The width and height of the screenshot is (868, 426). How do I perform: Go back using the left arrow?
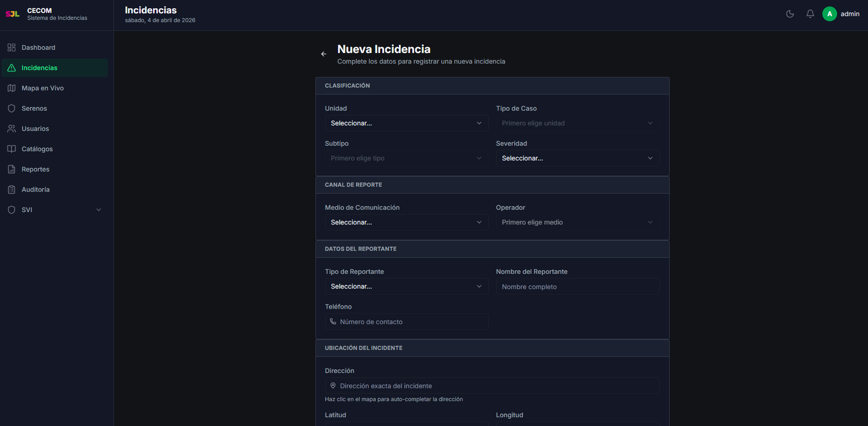click(x=324, y=54)
